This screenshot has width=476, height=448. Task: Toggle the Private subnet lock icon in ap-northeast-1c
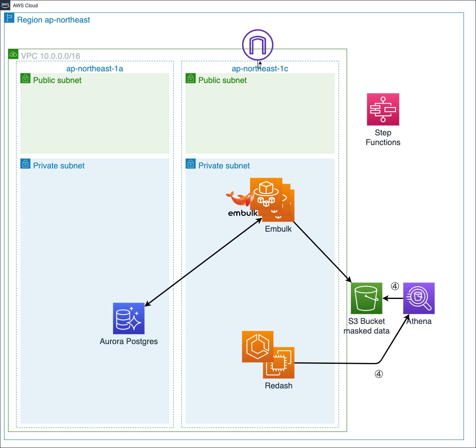coord(190,164)
